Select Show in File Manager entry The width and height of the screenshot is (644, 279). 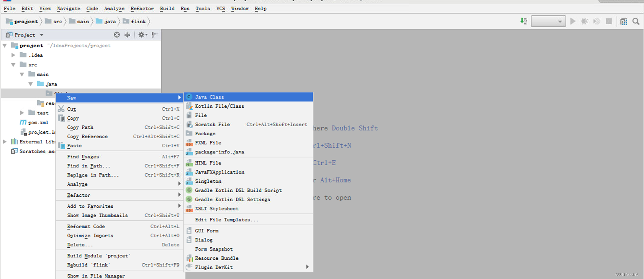(x=119, y=276)
